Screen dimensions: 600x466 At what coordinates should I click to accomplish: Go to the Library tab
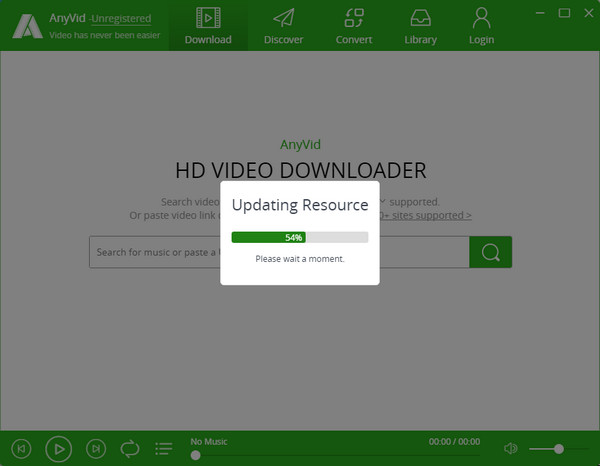(421, 26)
